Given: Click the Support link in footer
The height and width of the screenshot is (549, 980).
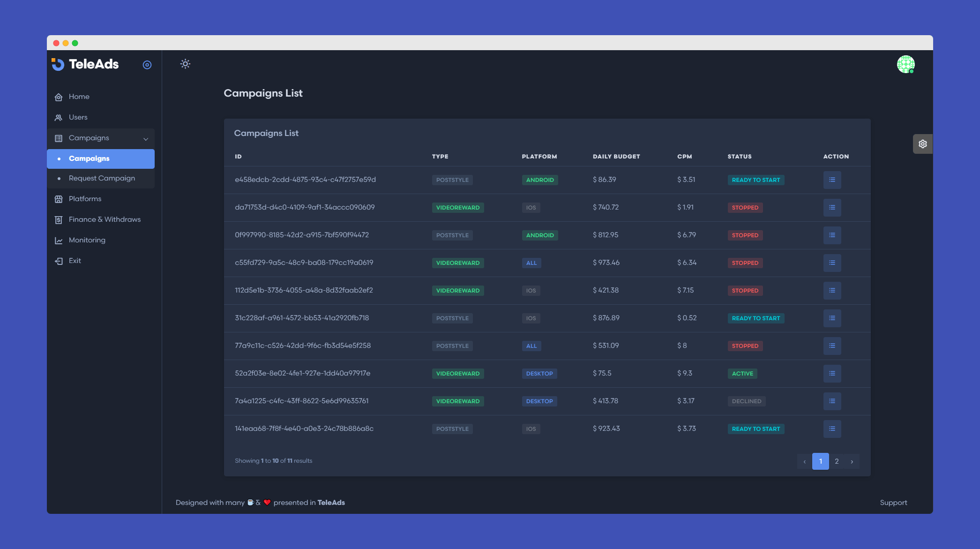Looking at the screenshot, I should pyautogui.click(x=893, y=503).
